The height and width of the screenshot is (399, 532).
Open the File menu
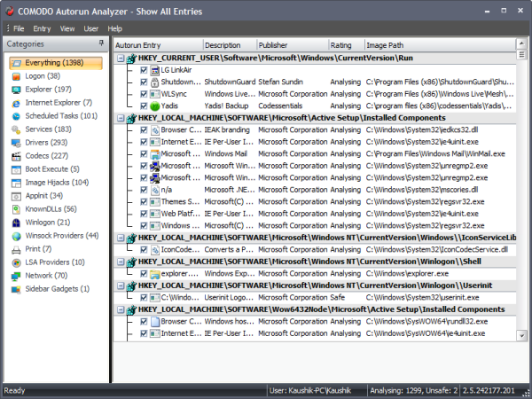pos(20,28)
